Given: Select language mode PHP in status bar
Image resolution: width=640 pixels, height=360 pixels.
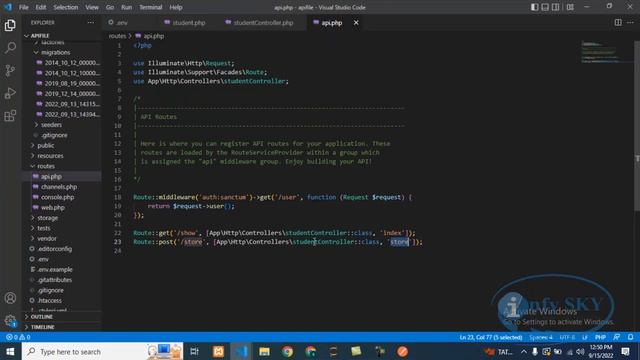Looking at the screenshot, I should point(600,337).
